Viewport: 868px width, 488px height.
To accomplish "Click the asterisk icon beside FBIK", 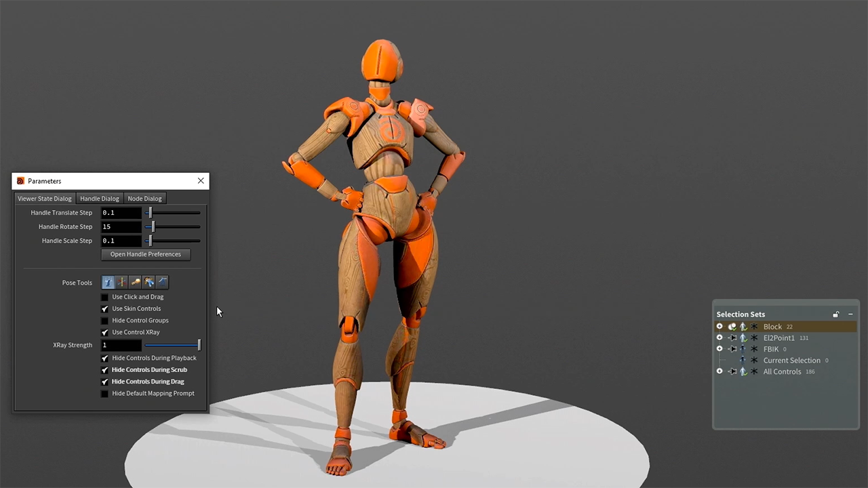I will click(754, 349).
